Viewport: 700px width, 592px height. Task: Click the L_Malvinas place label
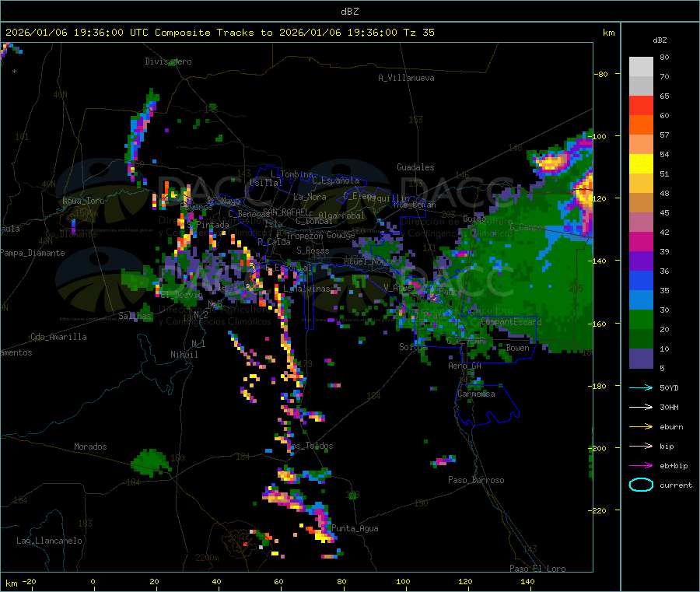306,289
